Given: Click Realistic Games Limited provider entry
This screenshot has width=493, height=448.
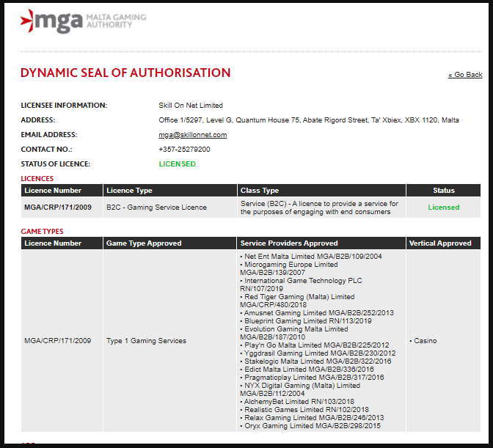Looking at the screenshot, I should (304, 410).
